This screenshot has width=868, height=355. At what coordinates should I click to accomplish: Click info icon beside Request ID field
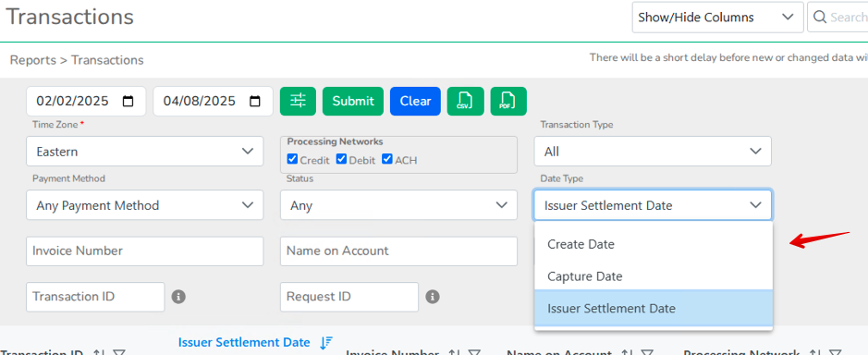[x=433, y=297]
